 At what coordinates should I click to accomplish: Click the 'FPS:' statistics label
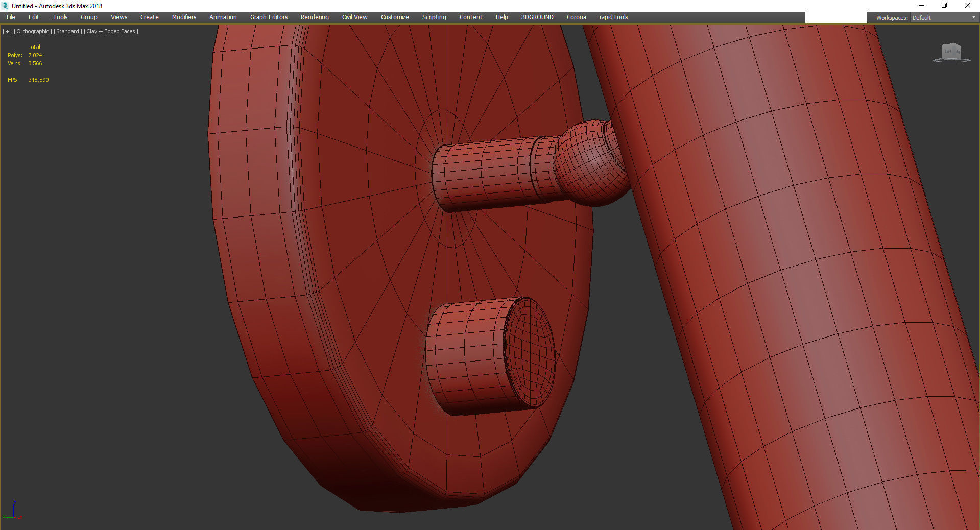[x=13, y=80]
